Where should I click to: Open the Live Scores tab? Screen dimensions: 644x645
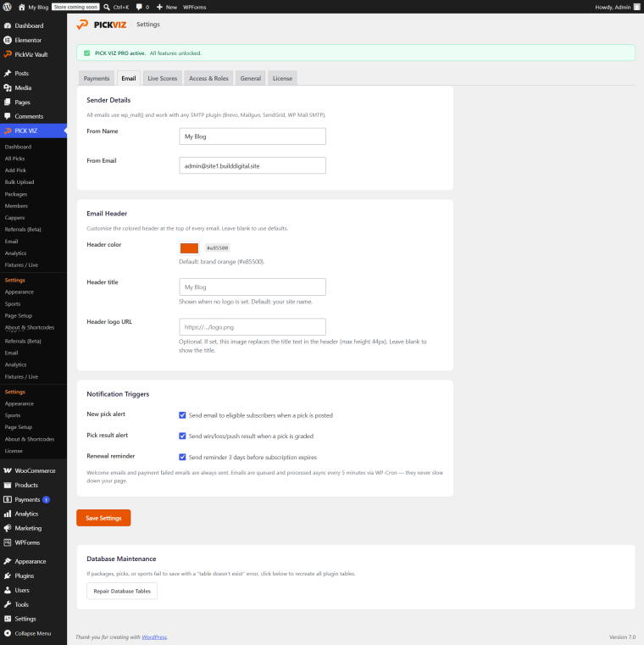pyautogui.click(x=163, y=78)
